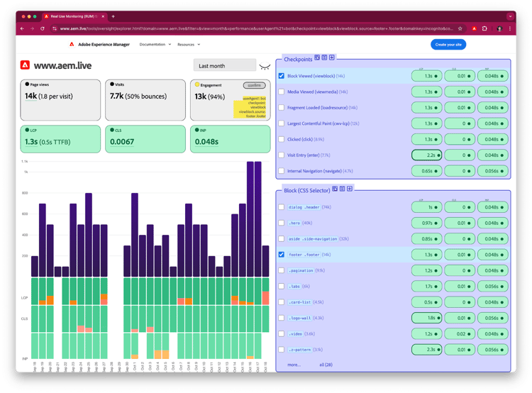
Task: Click the Adobe logo next to www.aem.live heading
Action: pos(25,65)
